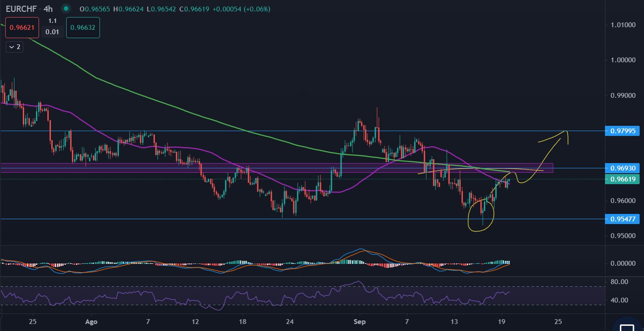Screen dimensions: 644x331
Task: Click the 0.01 order quantity field
Action: tap(52, 31)
